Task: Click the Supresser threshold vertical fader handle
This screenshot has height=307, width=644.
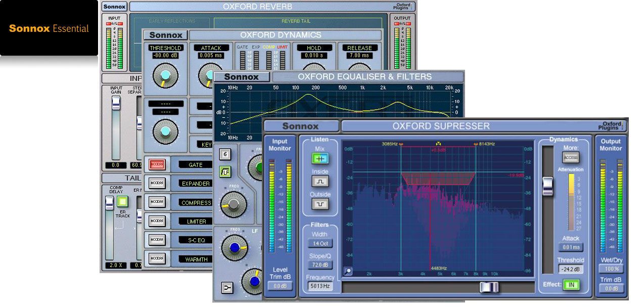Action: 547,186
